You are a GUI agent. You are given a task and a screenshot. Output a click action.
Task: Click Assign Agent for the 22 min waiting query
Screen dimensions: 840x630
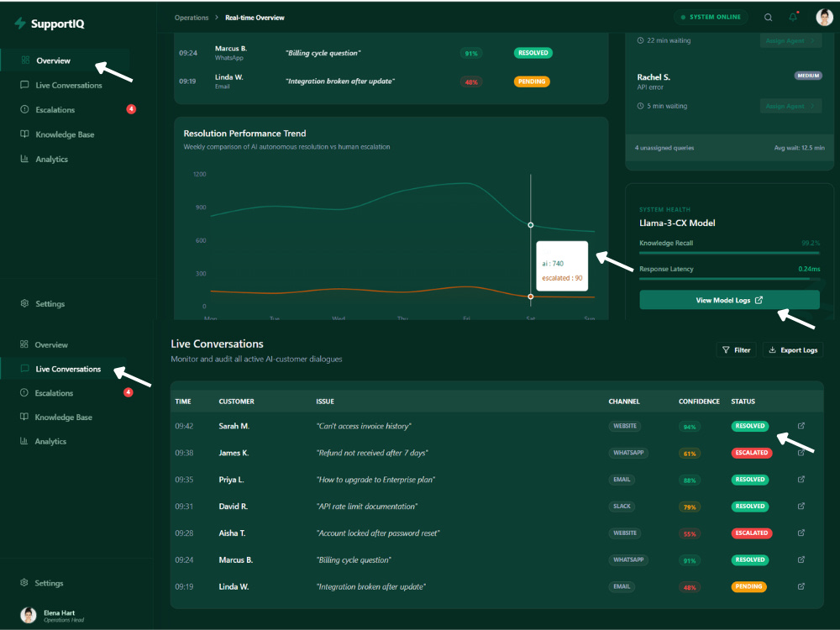click(x=790, y=40)
